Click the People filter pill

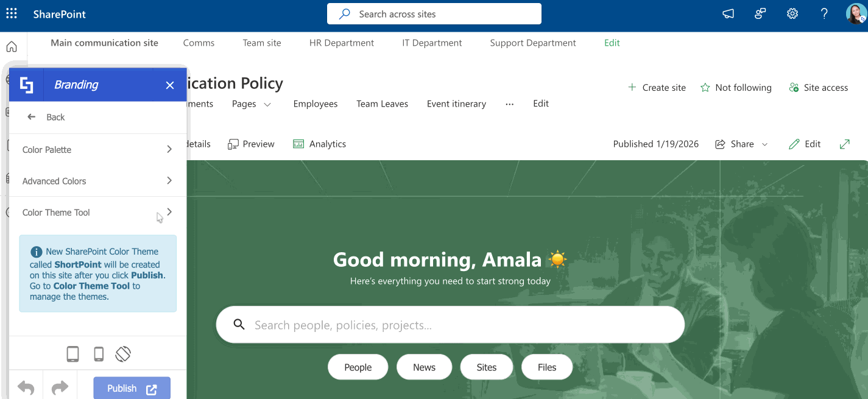358,367
